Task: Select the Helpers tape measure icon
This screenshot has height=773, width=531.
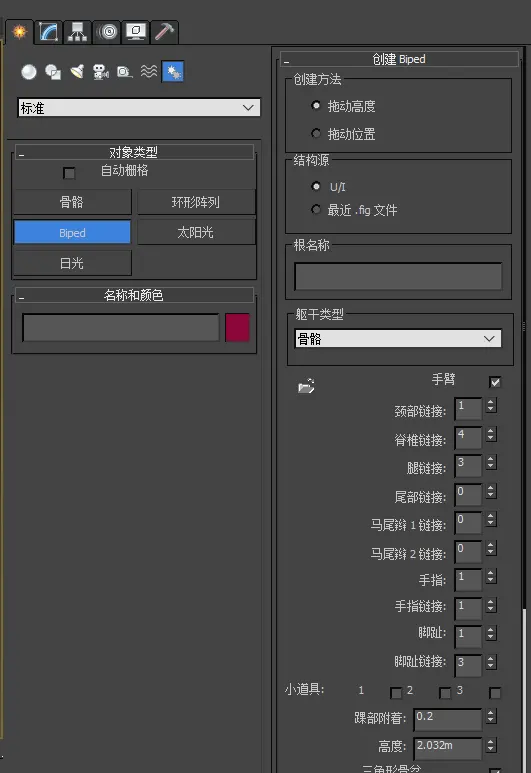Action: click(x=125, y=72)
